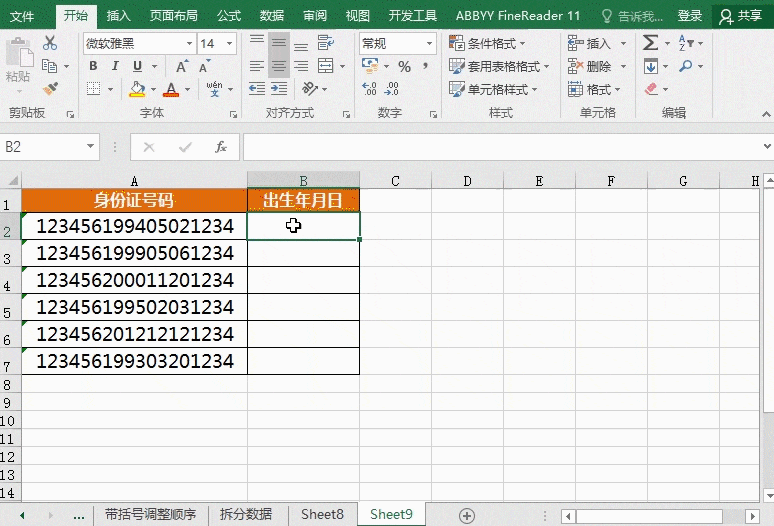
Task: Select cell A3 123456199905061234
Action: coord(134,254)
